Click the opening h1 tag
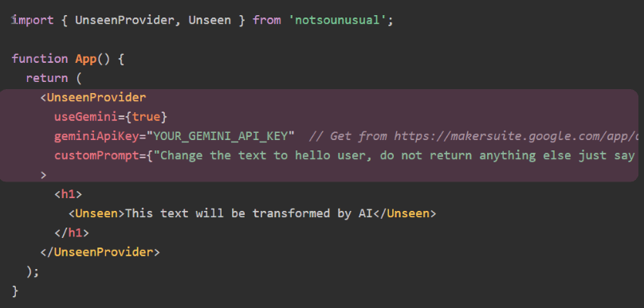The image size is (644, 308). [69, 194]
